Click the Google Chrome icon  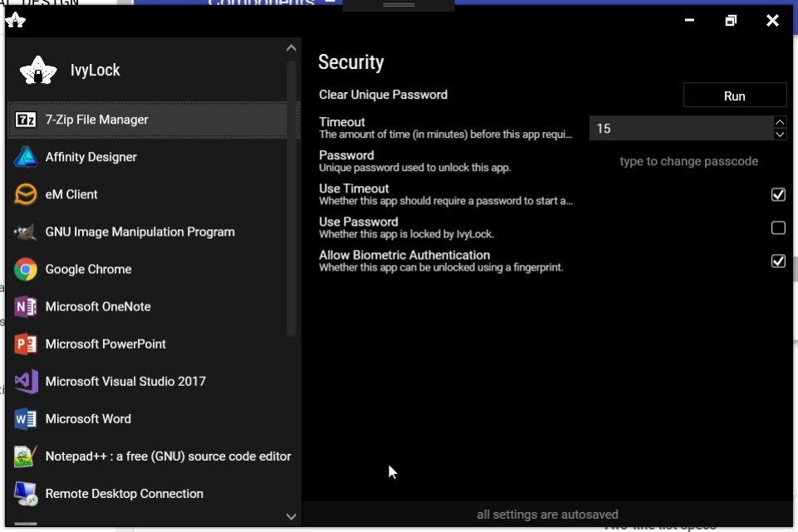[x=26, y=270]
